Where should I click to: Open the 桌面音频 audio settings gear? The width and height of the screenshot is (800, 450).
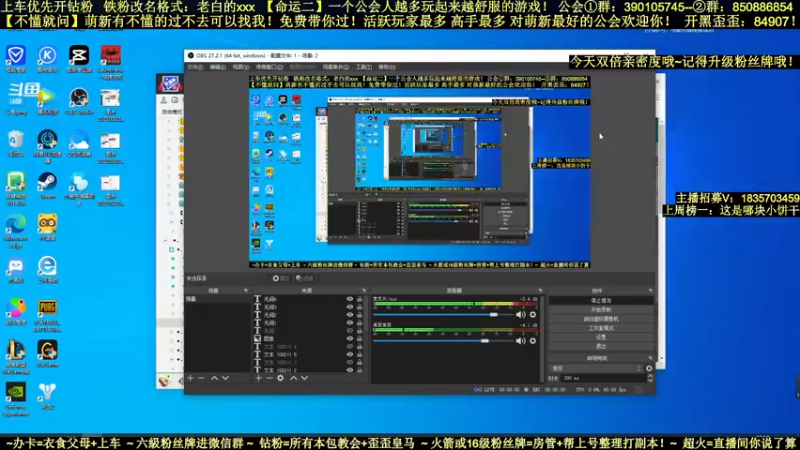pyautogui.click(x=533, y=341)
